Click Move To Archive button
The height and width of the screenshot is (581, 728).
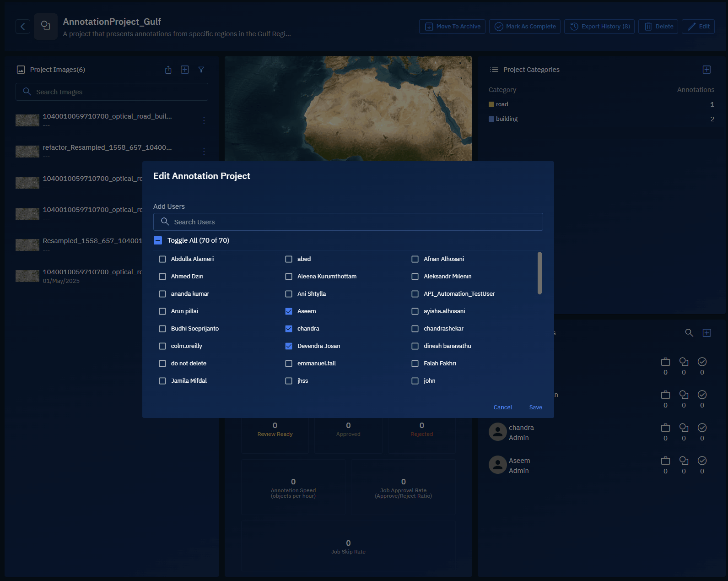tap(452, 27)
